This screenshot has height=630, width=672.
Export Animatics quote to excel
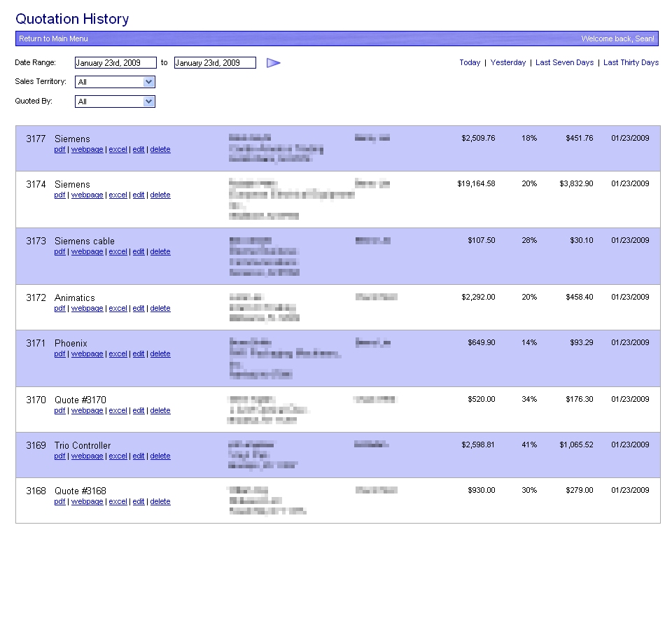point(118,309)
